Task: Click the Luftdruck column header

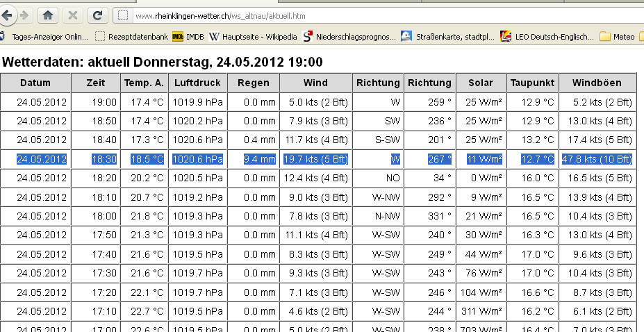Action: pyautogui.click(x=197, y=83)
